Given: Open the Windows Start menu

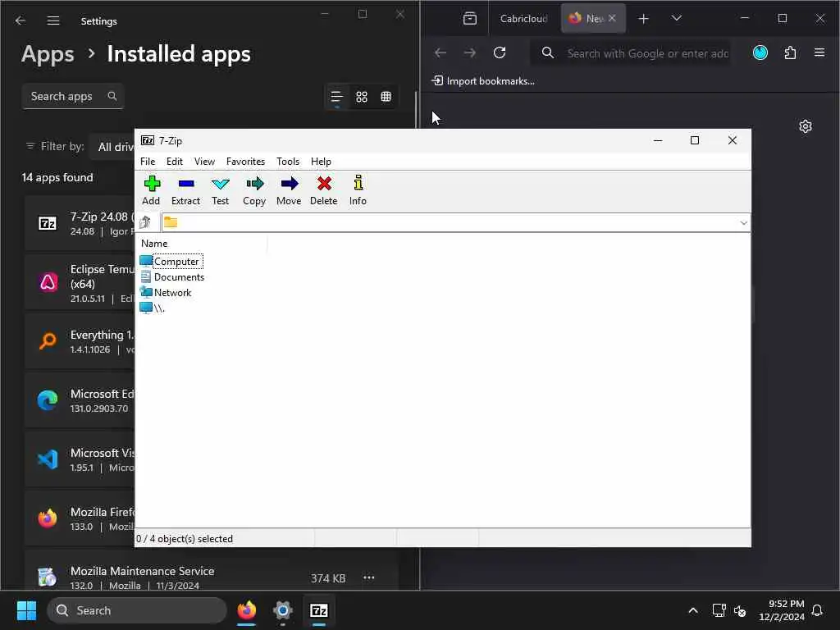Looking at the screenshot, I should pyautogui.click(x=26, y=610).
